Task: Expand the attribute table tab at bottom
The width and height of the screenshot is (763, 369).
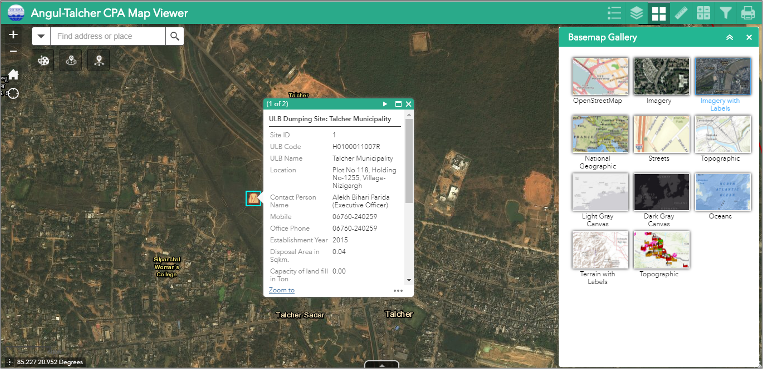Action: click(x=382, y=364)
